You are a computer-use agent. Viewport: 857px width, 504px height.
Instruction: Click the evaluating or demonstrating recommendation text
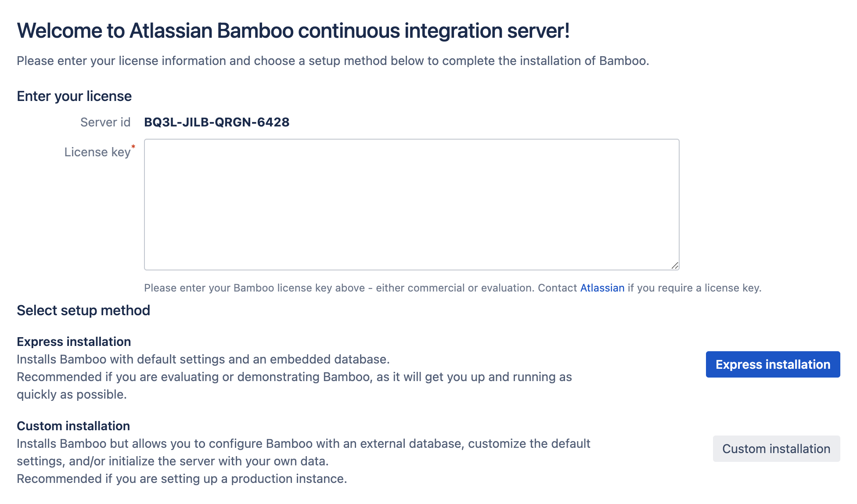coord(294,385)
